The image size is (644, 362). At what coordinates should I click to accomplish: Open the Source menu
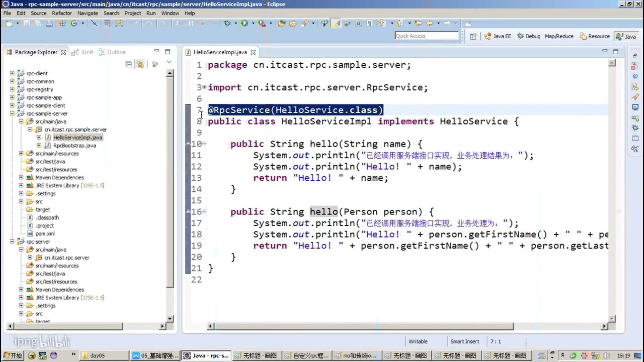[x=39, y=13]
